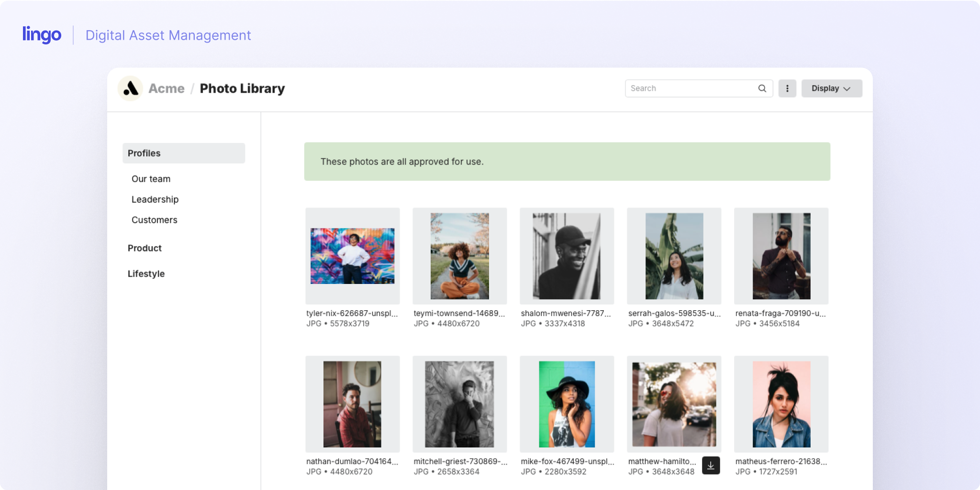Click the lingo logo

(42, 34)
